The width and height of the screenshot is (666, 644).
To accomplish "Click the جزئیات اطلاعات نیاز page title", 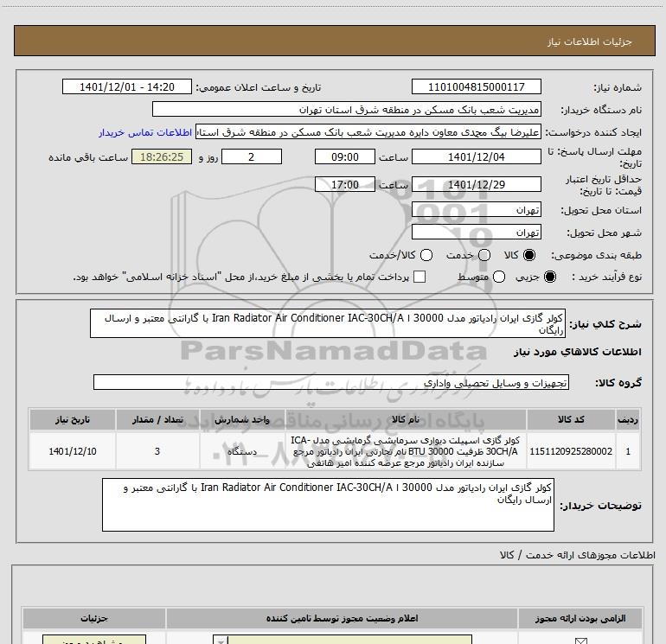I will click(589, 41).
